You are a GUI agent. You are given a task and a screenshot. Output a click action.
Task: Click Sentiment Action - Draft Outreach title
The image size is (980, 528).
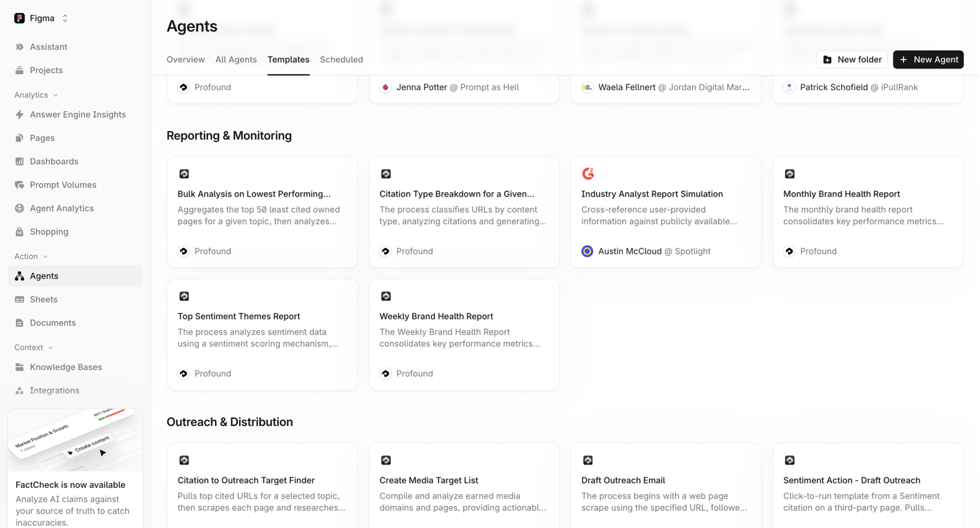852,481
